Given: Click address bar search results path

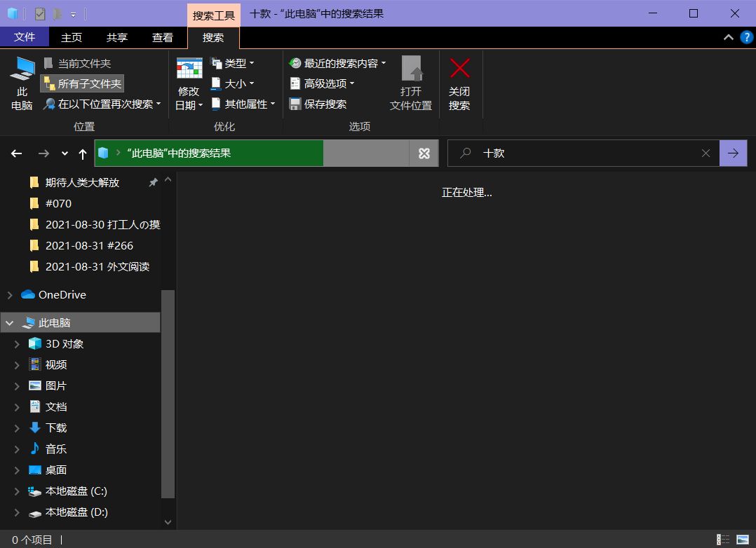Looking at the screenshot, I should pyautogui.click(x=178, y=153).
